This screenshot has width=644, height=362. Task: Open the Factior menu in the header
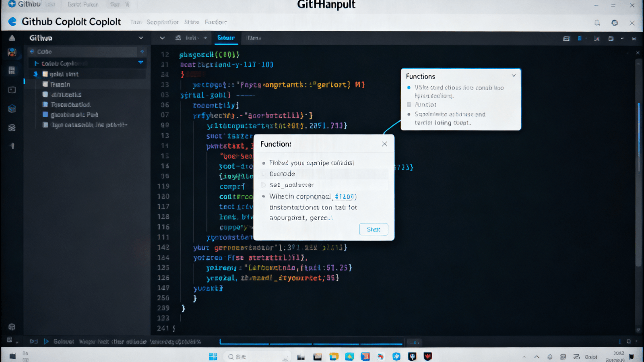point(215,22)
